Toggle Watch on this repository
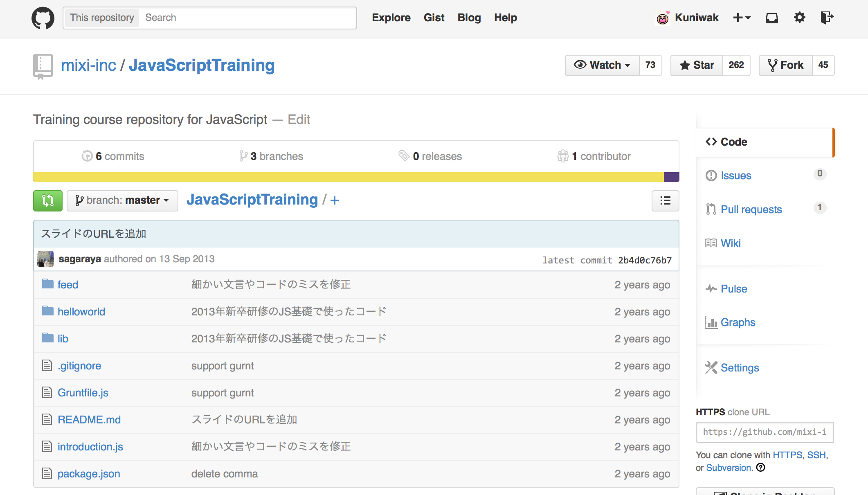868x495 pixels. 602,65
